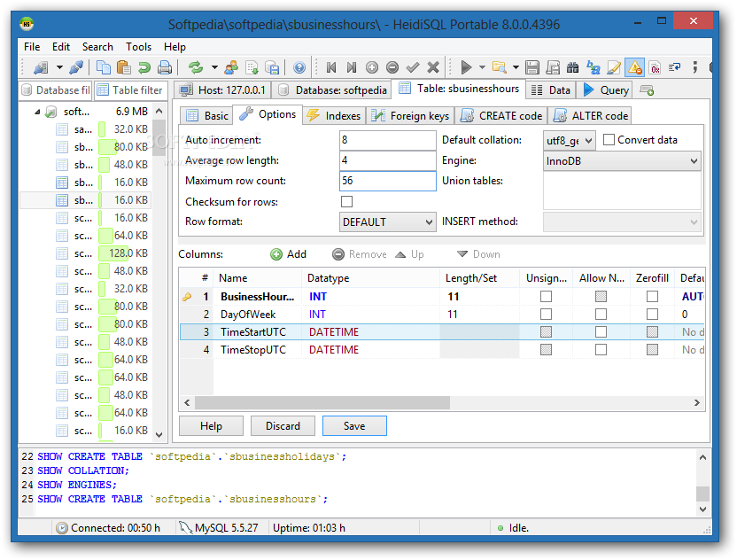
Task: Click the Save floppy disk icon
Action: [x=532, y=67]
